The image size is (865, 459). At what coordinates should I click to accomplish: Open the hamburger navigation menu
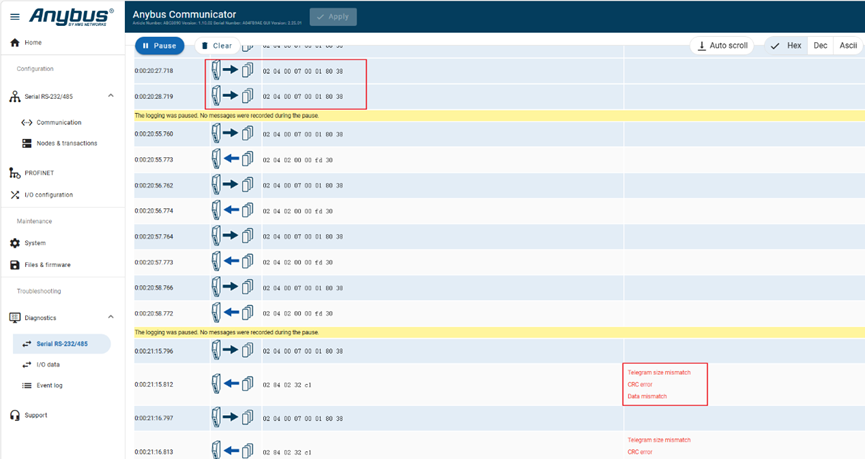(x=14, y=17)
